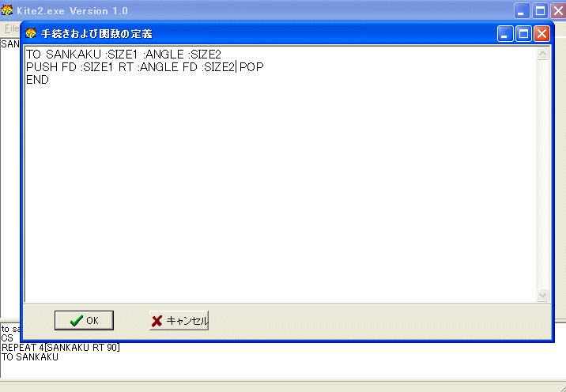Confirm the procedure with the OK button
This screenshot has height=392, width=566.
click(x=84, y=320)
